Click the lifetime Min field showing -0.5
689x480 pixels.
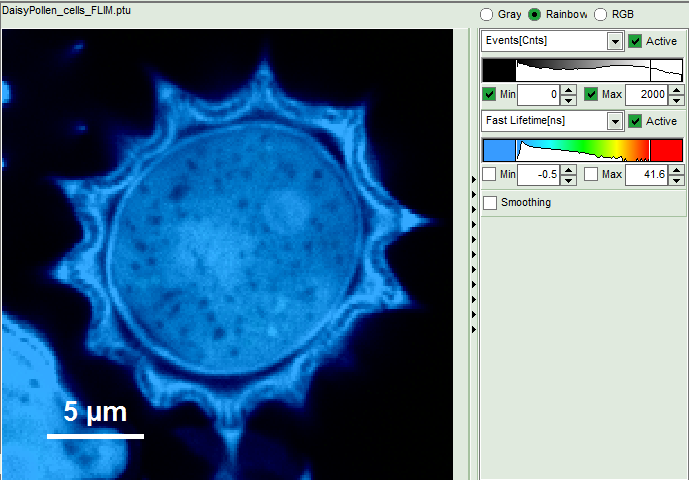[x=538, y=175]
